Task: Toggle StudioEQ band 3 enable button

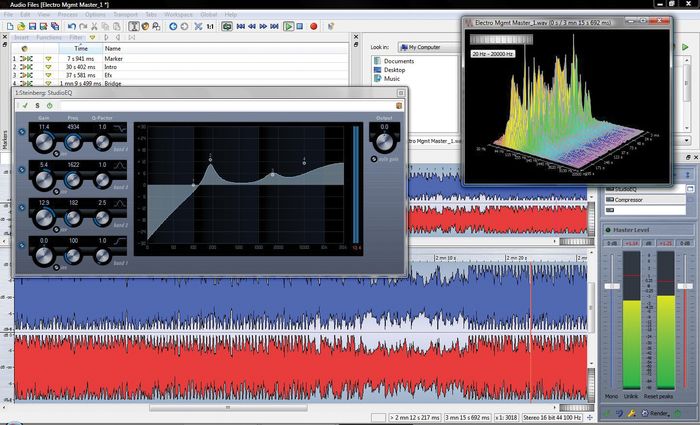Action: click(22, 170)
